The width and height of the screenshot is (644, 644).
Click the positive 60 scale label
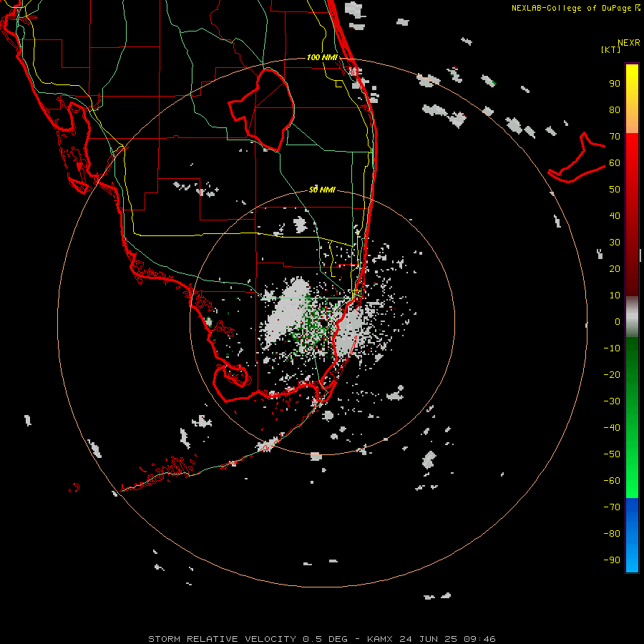615,163
